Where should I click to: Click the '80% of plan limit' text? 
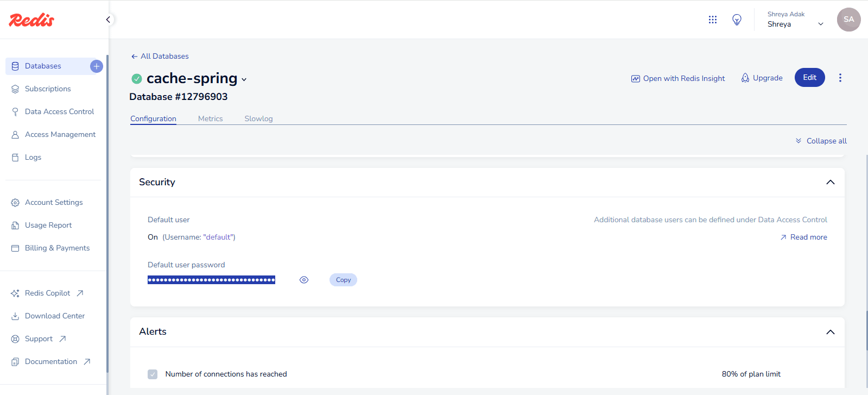pos(751,374)
